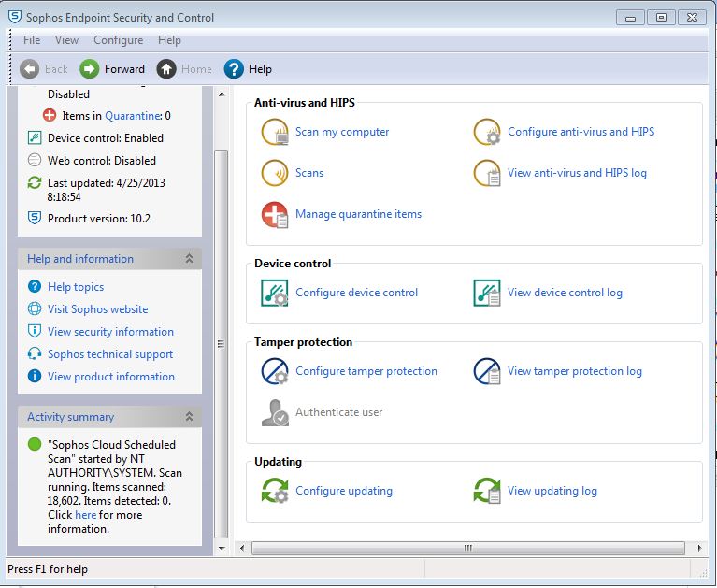This screenshot has width=717, height=588.
Task: Open the Help menu in menu bar
Action: [169, 40]
